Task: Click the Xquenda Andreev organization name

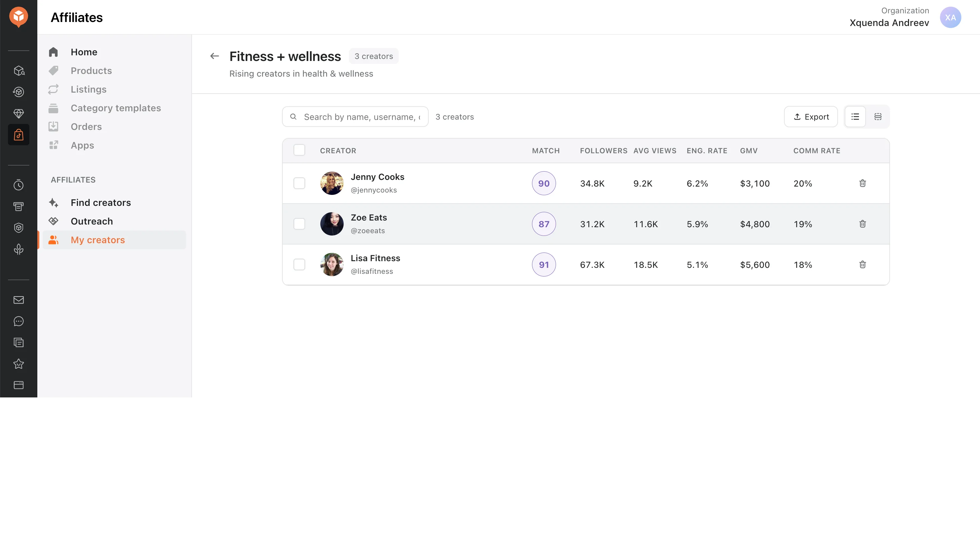Action: (889, 23)
